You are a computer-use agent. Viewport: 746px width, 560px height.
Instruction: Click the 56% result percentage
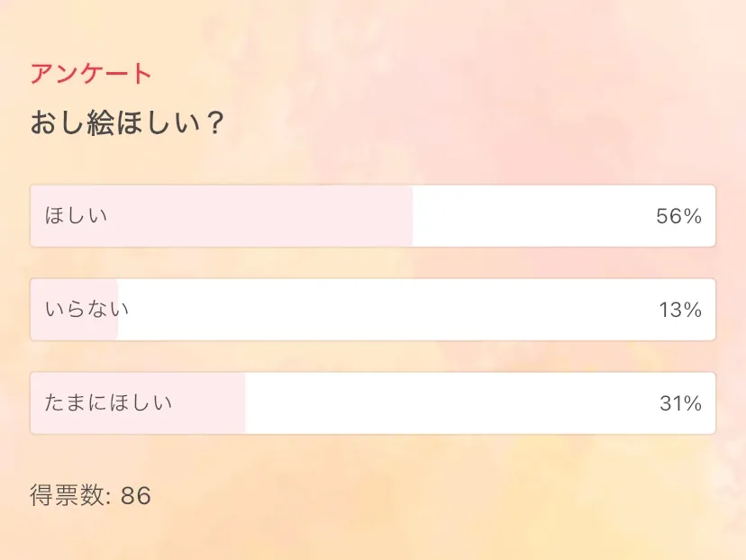tap(678, 216)
